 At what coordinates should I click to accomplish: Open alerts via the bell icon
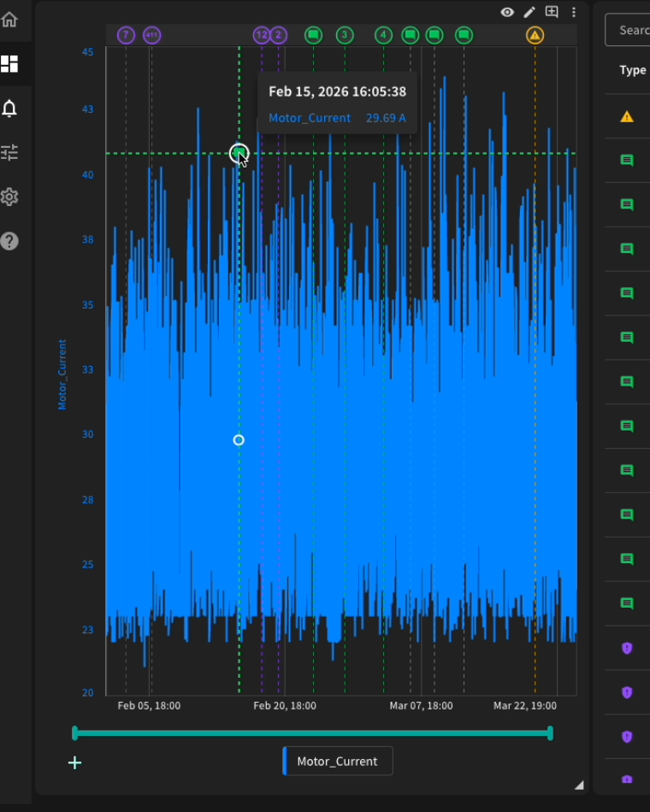(9, 109)
